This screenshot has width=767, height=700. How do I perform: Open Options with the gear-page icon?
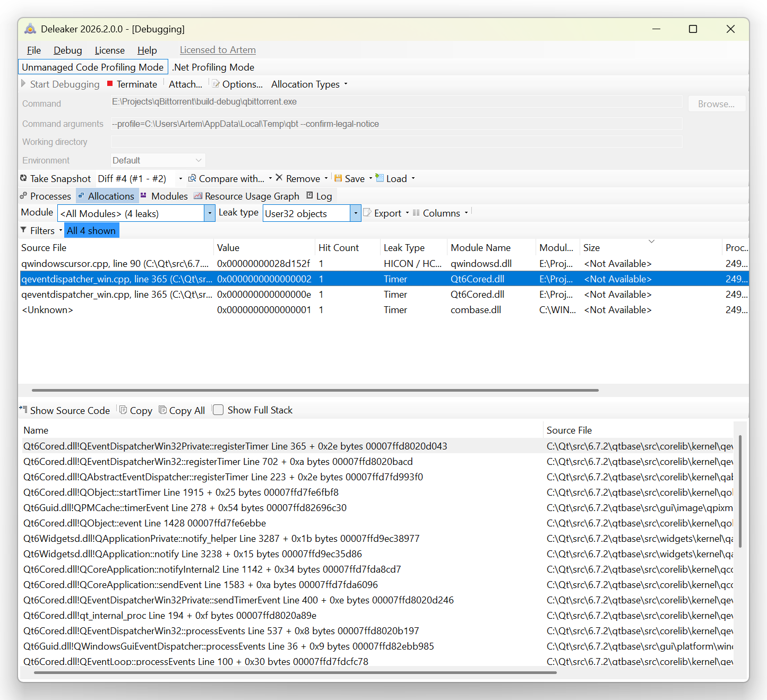216,84
